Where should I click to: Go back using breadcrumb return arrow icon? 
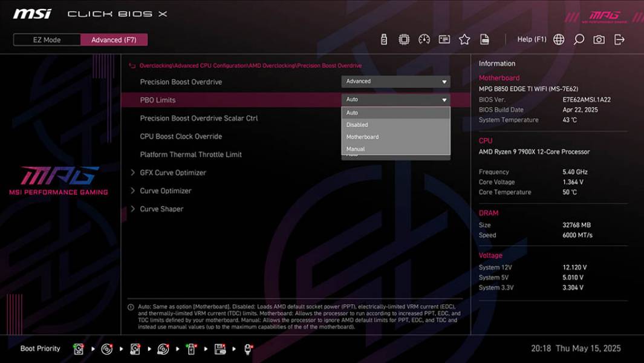(x=132, y=66)
